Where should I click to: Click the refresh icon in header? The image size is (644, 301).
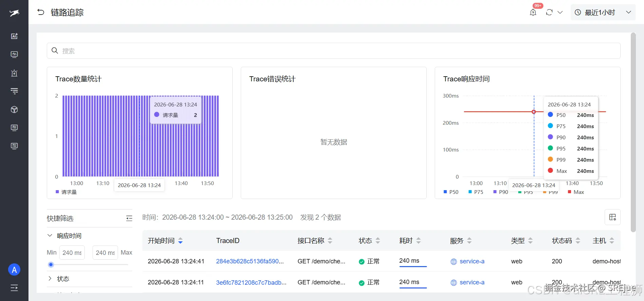(x=549, y=13)
